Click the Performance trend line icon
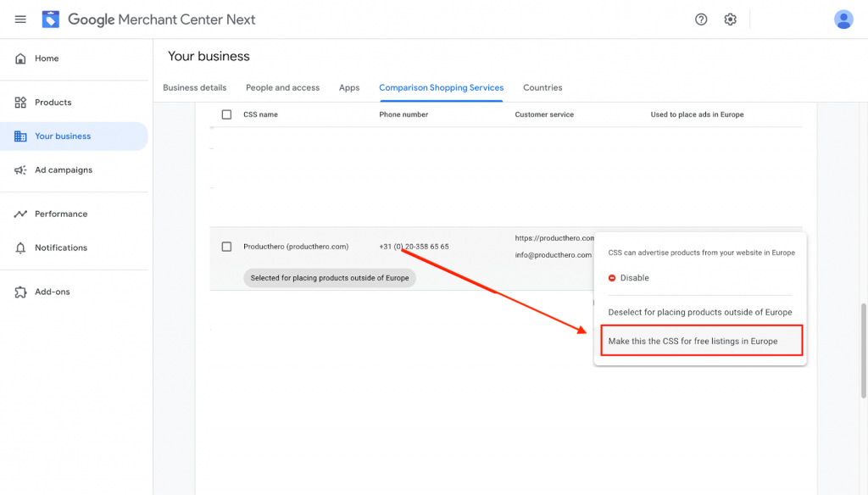The height and width of the screenshot is (495, 868). [x=20, y=214]
